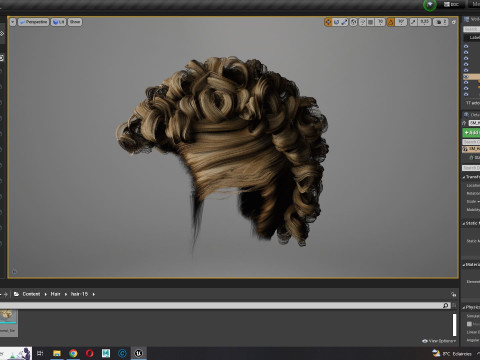Click search magnifier in Content Browser
480x360 pixels.
coord(446,305)
